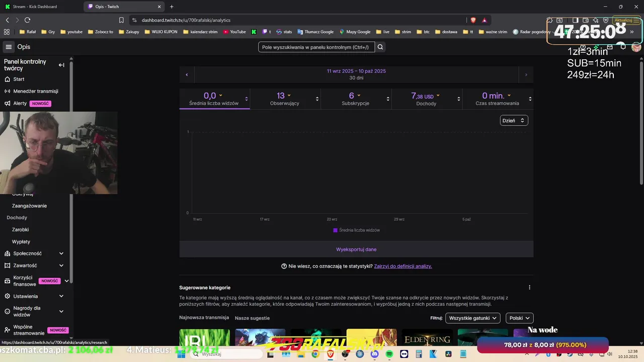Click Wyeksportuj dane export button
644x362 pixels.
pos(356,249)
